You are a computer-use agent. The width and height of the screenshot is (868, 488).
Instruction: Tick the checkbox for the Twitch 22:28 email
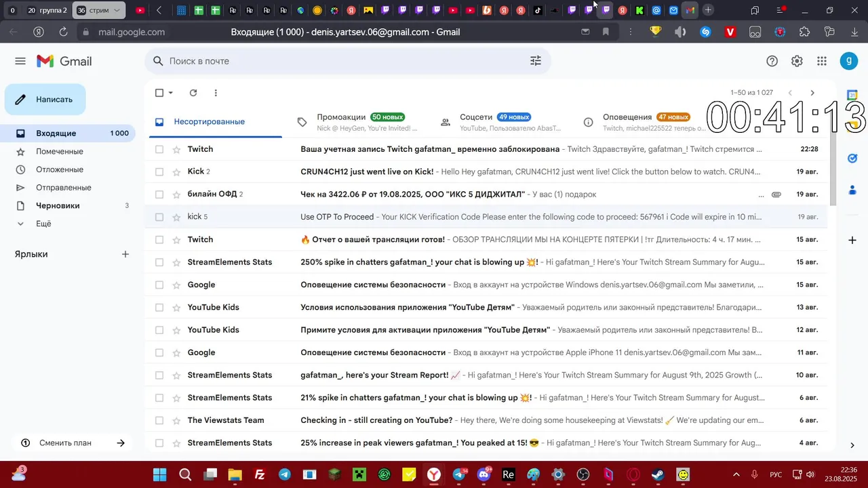(159, 149)
